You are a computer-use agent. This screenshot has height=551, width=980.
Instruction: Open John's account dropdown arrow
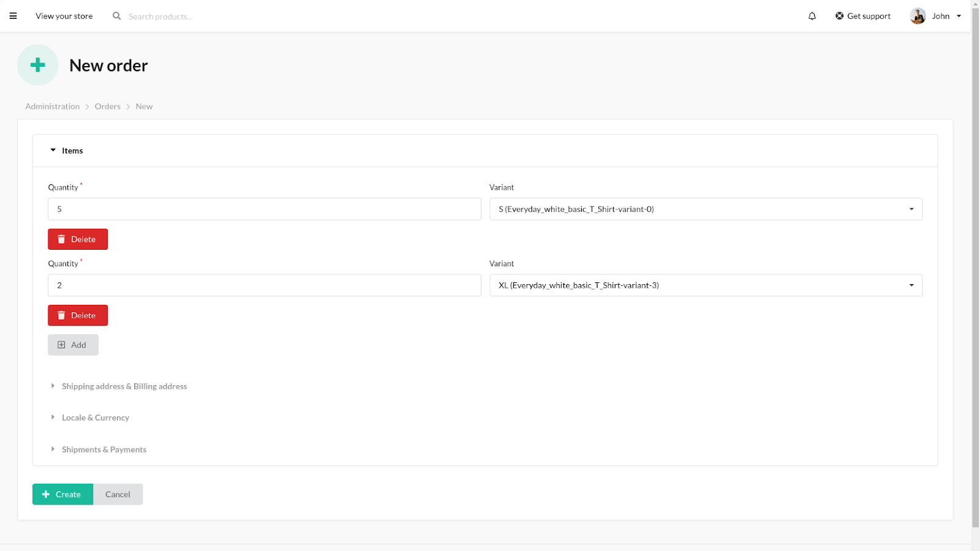959,16
